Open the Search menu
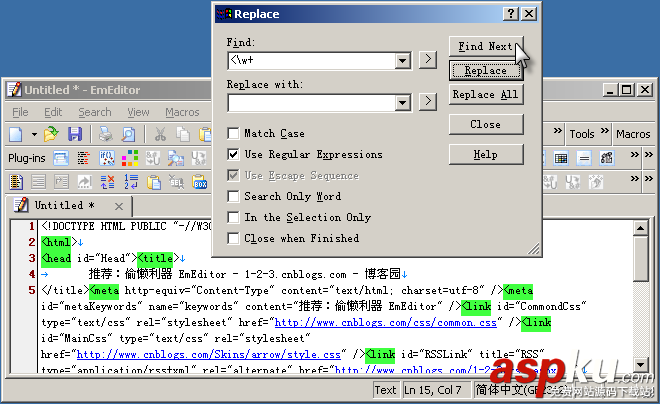660x404 pixels. pyautogui.click(x=95, y=112)
